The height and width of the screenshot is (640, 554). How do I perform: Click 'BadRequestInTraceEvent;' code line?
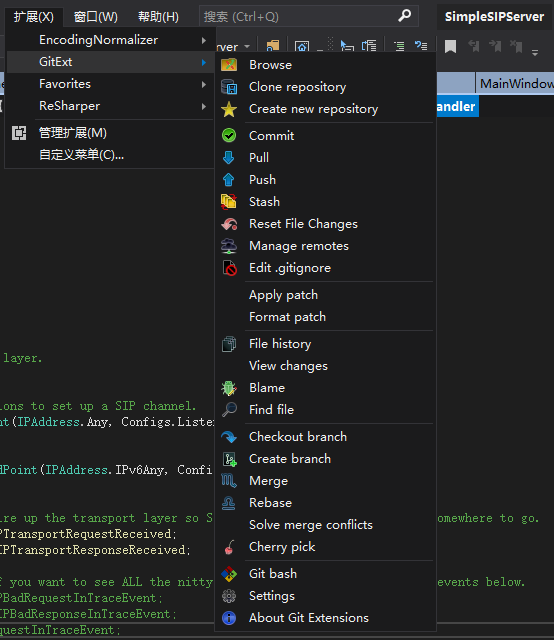(81, 598)
